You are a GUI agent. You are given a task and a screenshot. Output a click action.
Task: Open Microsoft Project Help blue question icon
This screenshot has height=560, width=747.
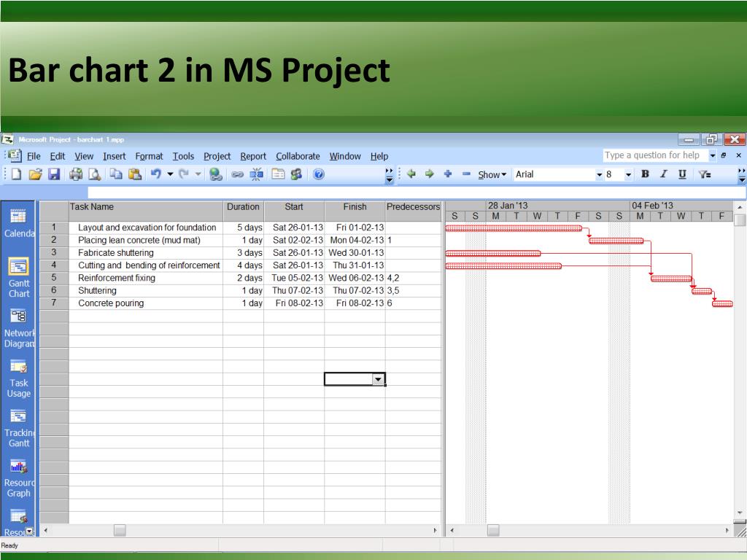pyautogui.click(x=319, y=174)
